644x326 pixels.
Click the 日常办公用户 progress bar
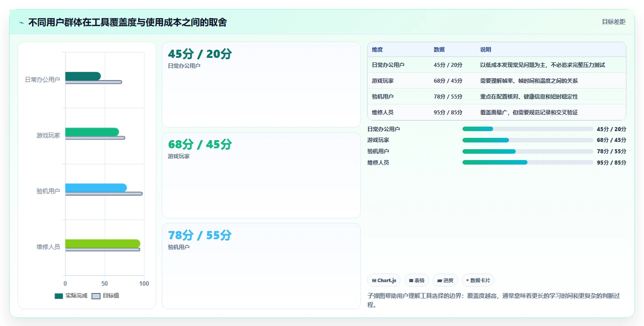pos(527,129)
